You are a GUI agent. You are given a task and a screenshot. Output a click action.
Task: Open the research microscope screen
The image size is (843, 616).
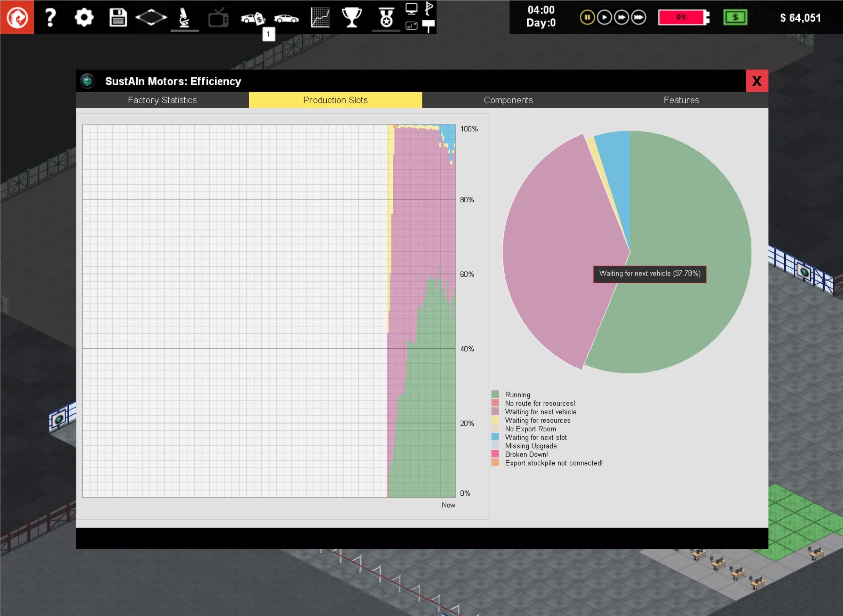pos(184,17)
